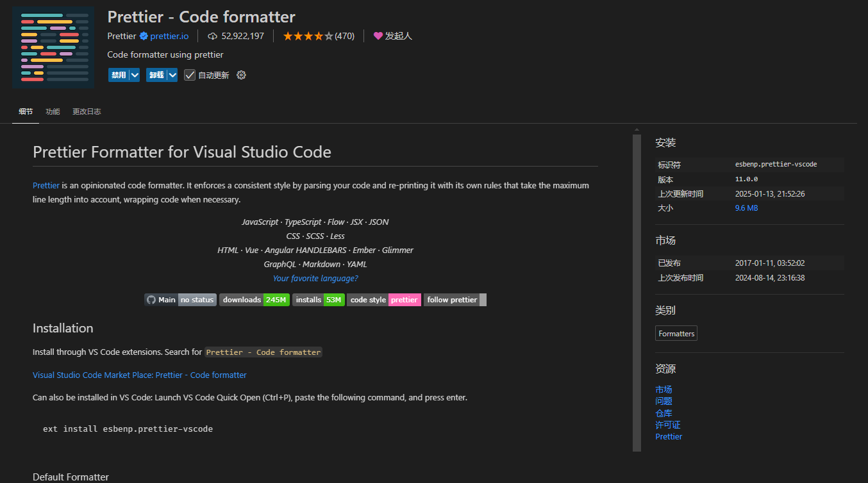Click the last updated 2025-01-13, 21:52:26 value

click(x=770, y=193)
